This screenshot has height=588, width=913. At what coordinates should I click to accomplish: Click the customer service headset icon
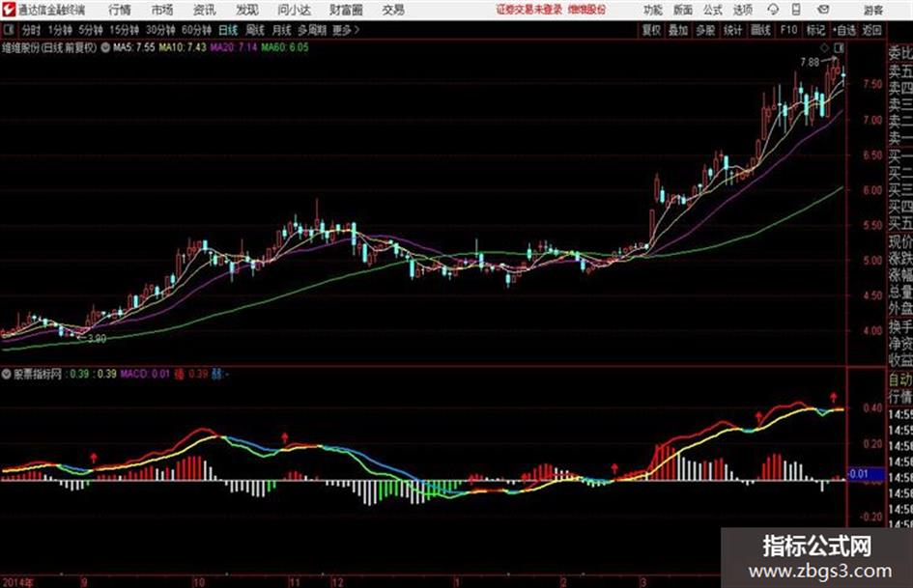coord(773,10)
